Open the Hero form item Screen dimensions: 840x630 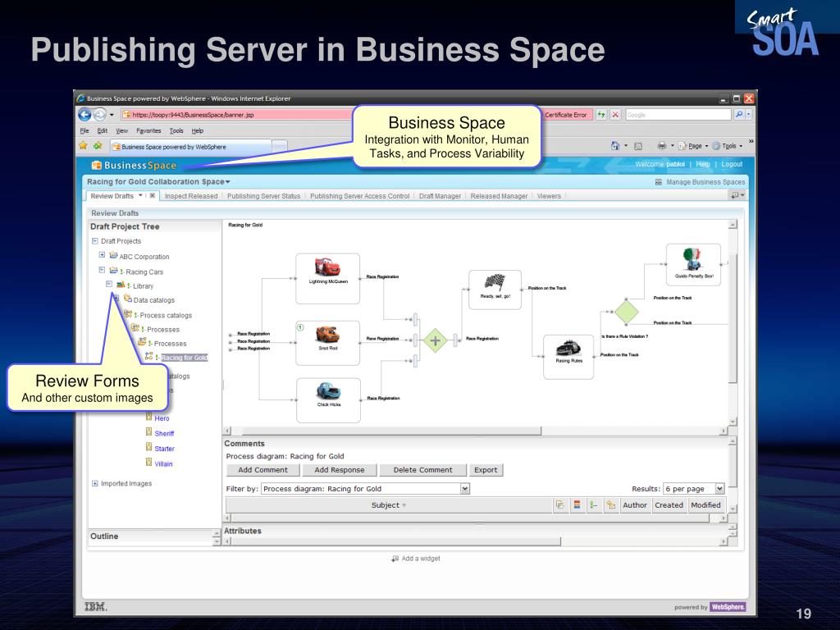click(x=162, y=418)
